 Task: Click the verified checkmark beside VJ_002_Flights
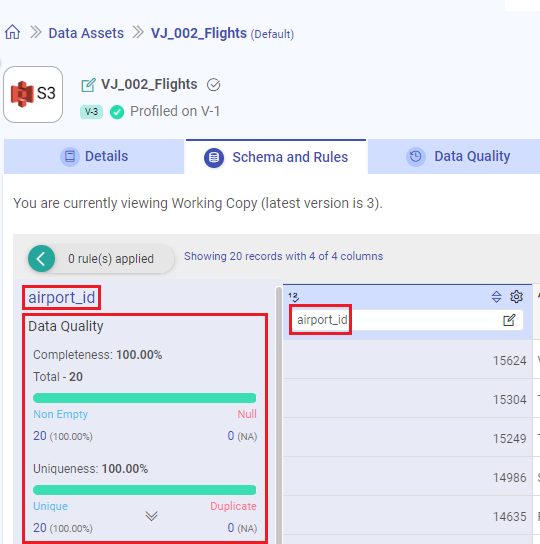click(213, 85)
